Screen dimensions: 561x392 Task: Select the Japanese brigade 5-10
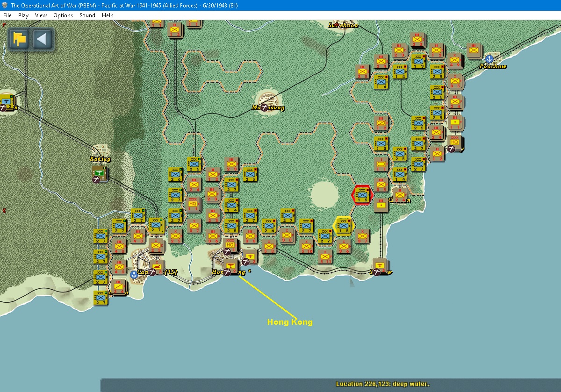click(x=306, y=246)
